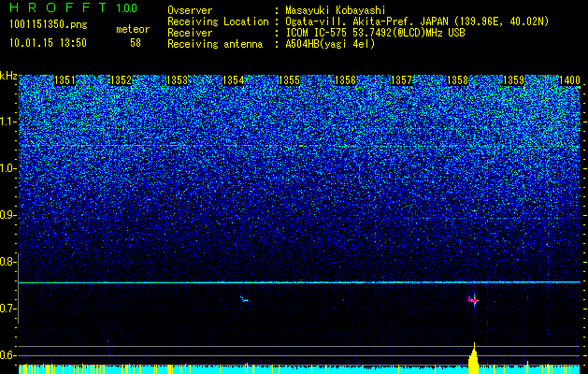Click the Ogata-vill. Akita-Pref. JAPAN location text
This screenshot has width=588, height=374.
coord(417,22)
